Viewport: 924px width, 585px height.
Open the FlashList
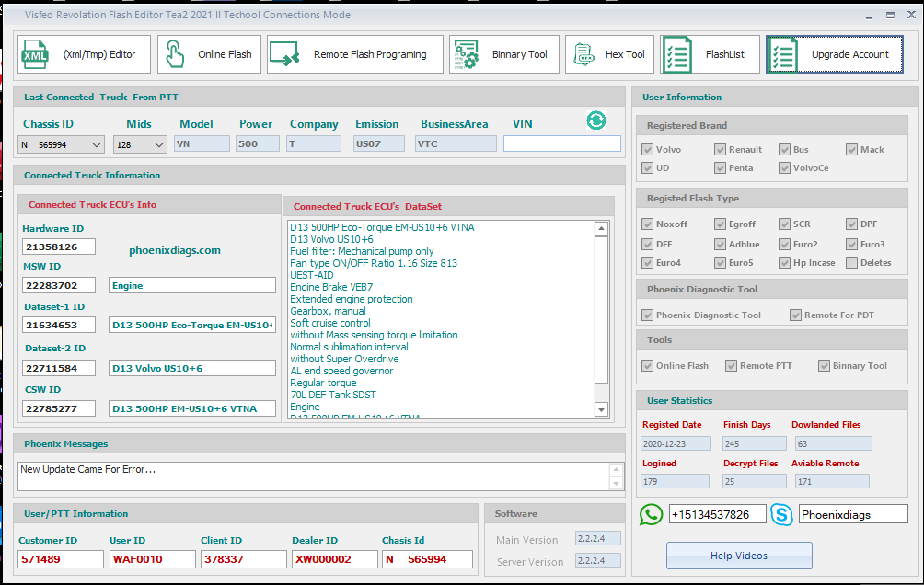click(710, 54)
